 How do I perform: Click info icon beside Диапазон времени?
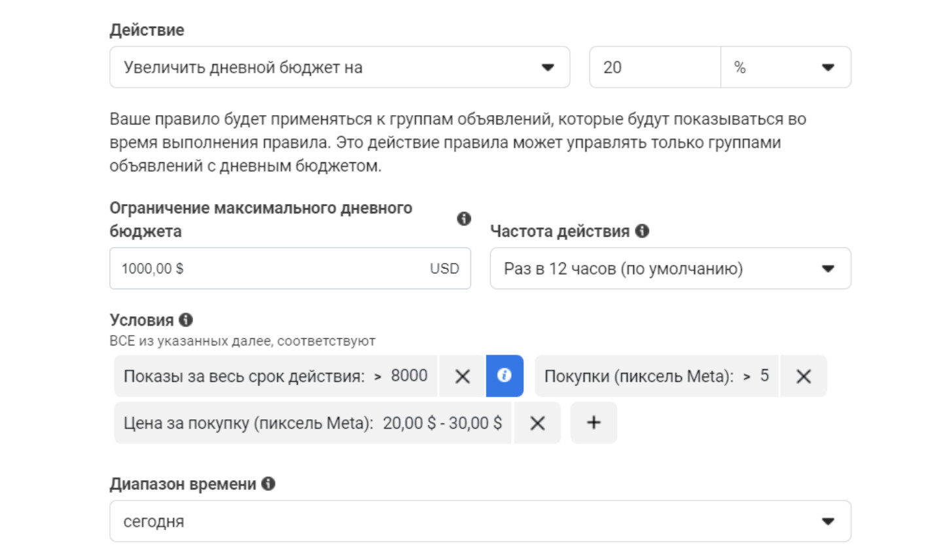(x=268, y=484)
